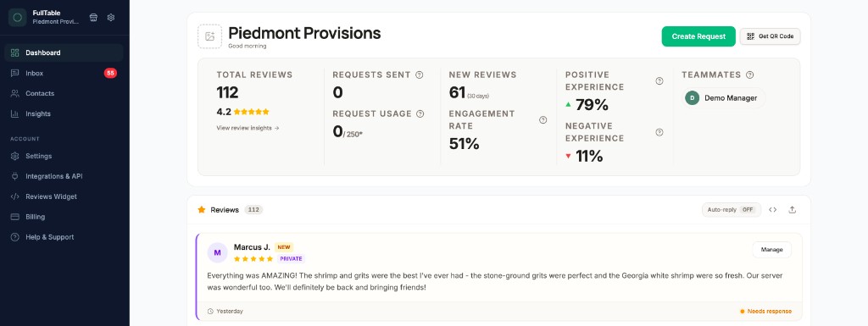
Task: Click the Yesterday timestamp on review
Action: [x=229, y=312]
